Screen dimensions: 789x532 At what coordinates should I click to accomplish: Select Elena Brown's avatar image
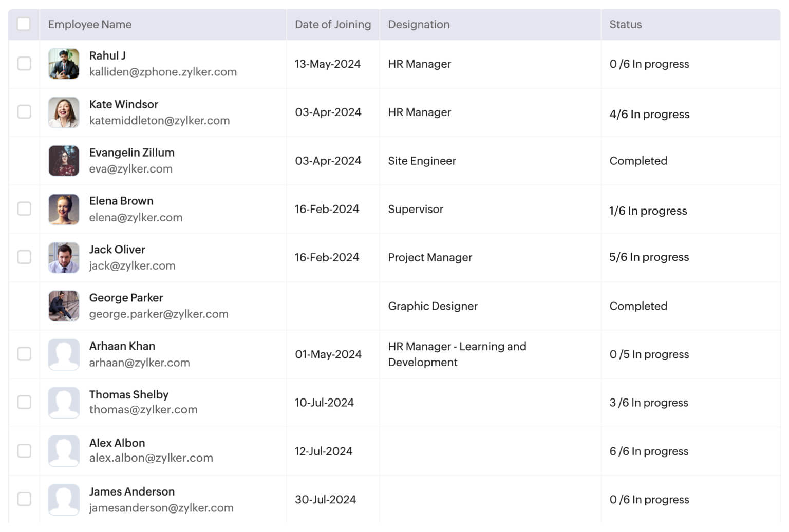click(64, 209)
